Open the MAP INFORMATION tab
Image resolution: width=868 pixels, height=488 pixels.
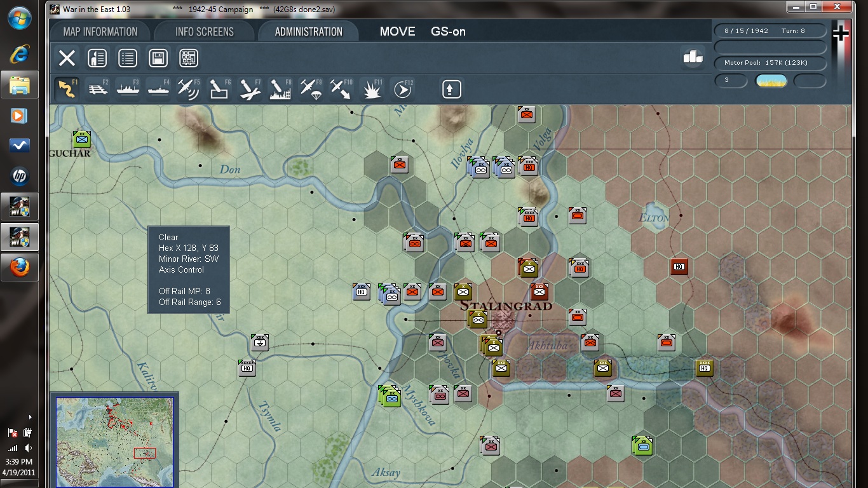pos(100,32)
